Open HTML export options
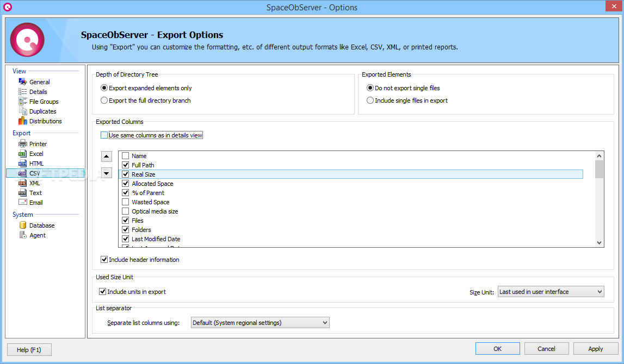This screenshot has width=624, height=364. tap(36, 164)
